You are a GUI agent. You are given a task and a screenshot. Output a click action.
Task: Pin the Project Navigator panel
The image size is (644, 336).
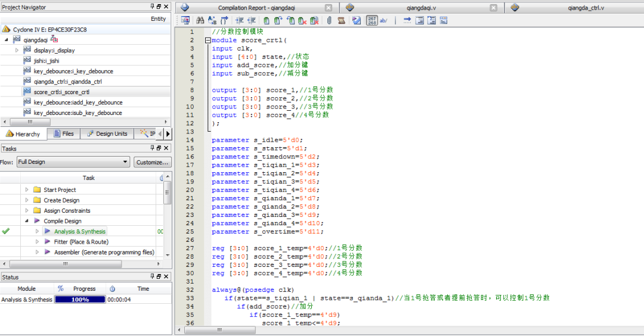coord(152,7)
